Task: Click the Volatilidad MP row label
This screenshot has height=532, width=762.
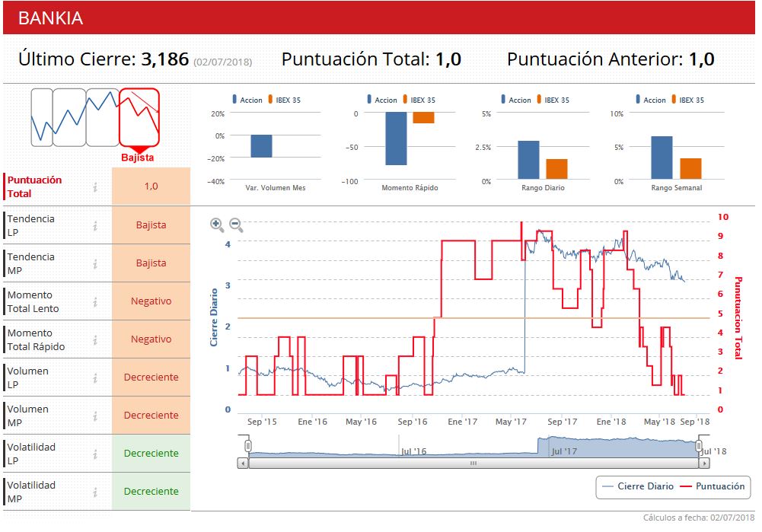Action: click(31, 492)
